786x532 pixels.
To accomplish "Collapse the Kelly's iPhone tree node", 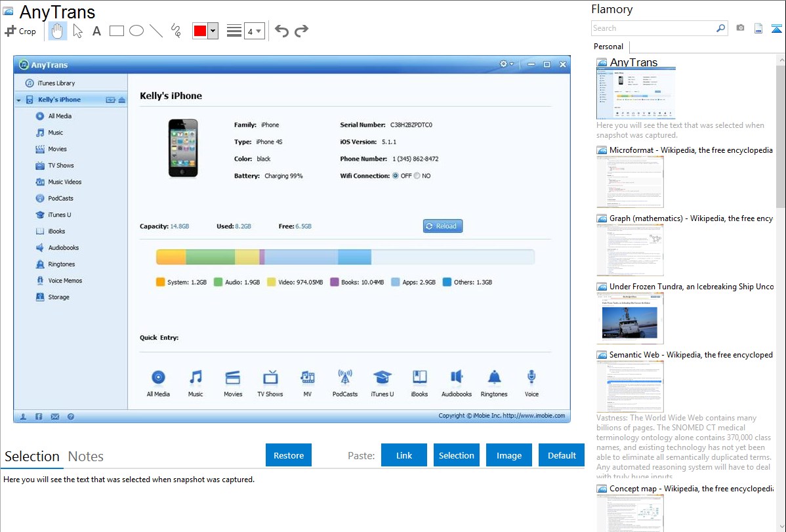I will click(x=18, y=100).
